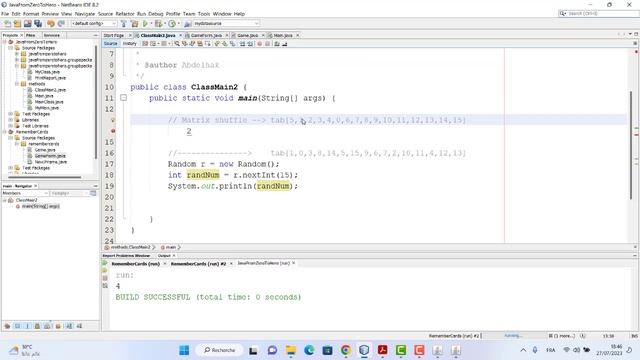
Task: Click the Undo toolbar icon
Action: (51, 24)
